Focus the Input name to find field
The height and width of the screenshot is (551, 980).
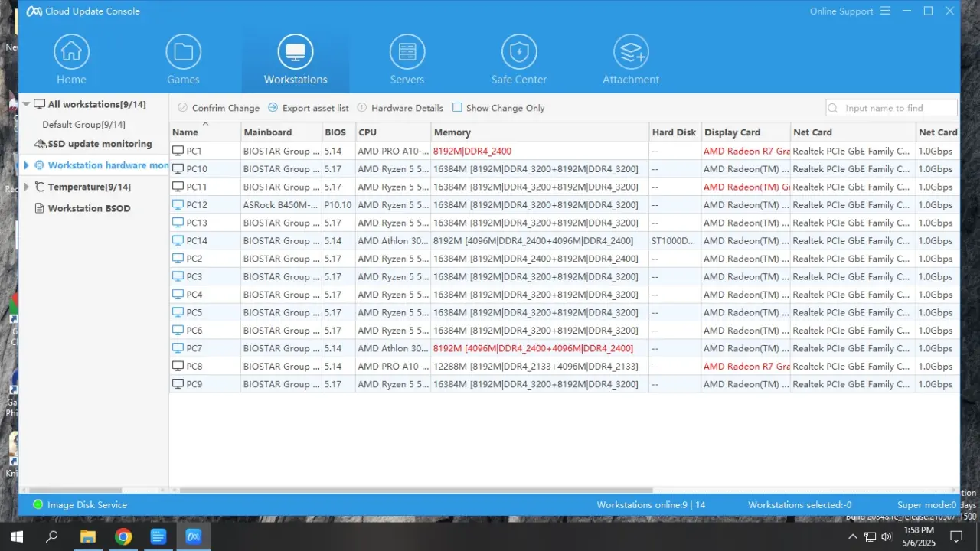(x=891, y=108)
